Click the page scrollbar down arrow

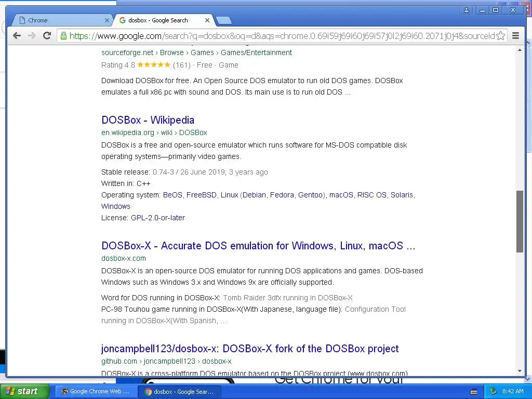point(520,371)
